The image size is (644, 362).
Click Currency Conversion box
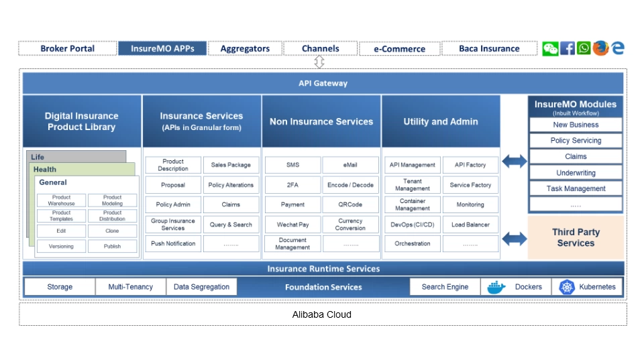[350, 224]
